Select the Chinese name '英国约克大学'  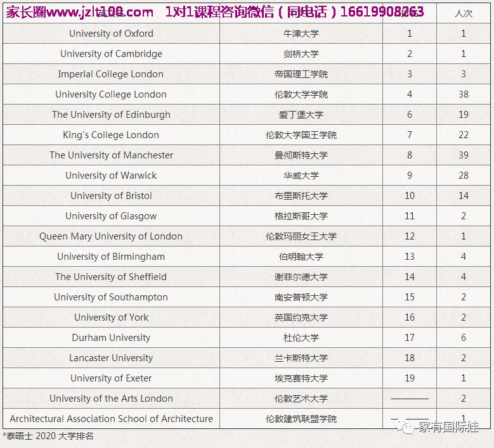tap(301, 317)
